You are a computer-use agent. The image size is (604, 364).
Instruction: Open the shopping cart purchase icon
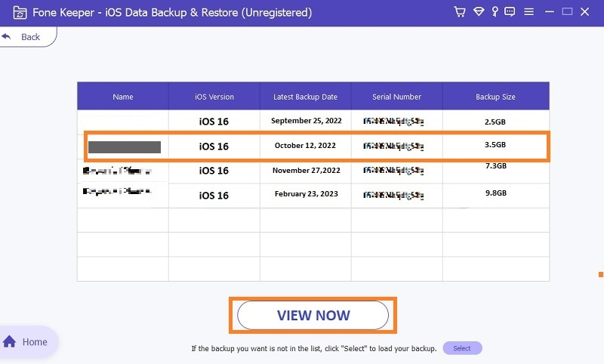[x=460, y=12]
